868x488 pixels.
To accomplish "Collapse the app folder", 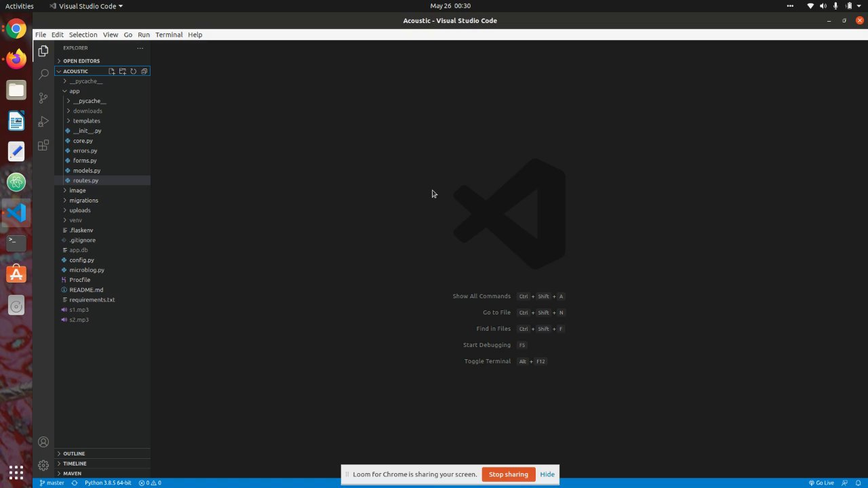I will point(102,91).
